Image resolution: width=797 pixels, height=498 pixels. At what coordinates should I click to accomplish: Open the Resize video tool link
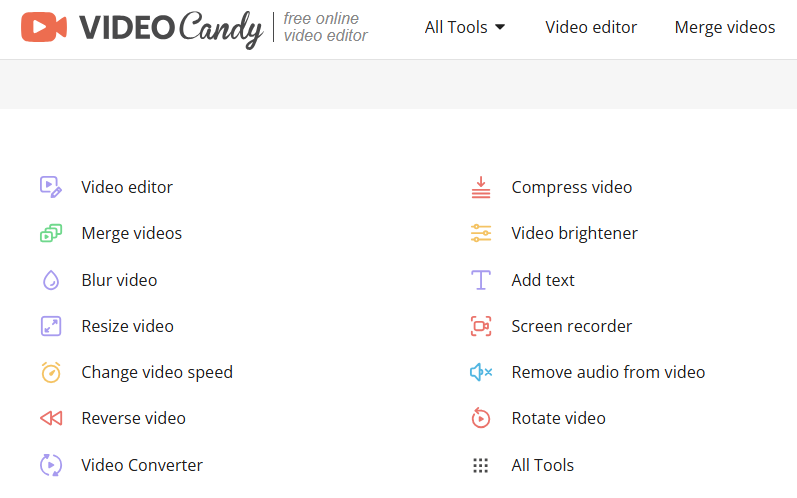(128, 326)
